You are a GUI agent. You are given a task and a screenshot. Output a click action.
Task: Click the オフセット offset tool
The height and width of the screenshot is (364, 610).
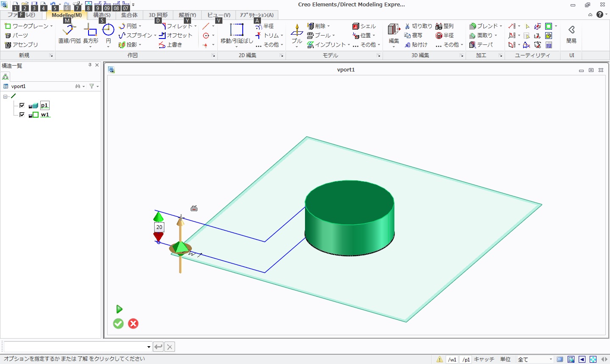tap(176, 35)
